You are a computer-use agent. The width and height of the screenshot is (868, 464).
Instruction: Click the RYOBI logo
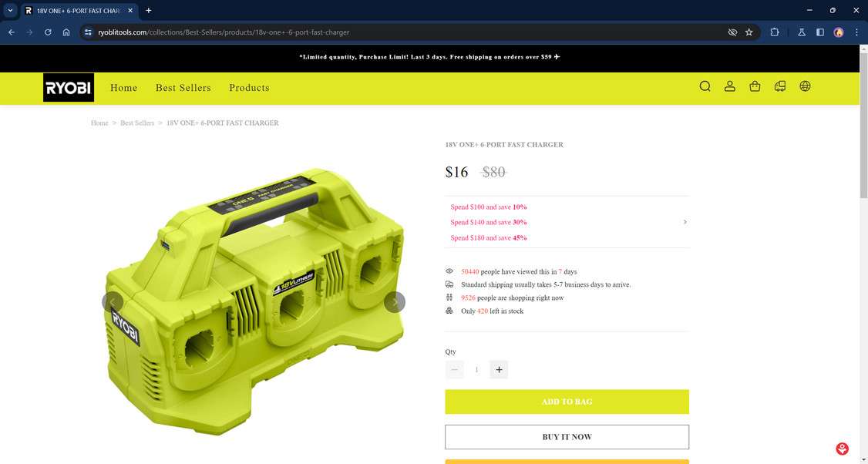pos(69,88)
